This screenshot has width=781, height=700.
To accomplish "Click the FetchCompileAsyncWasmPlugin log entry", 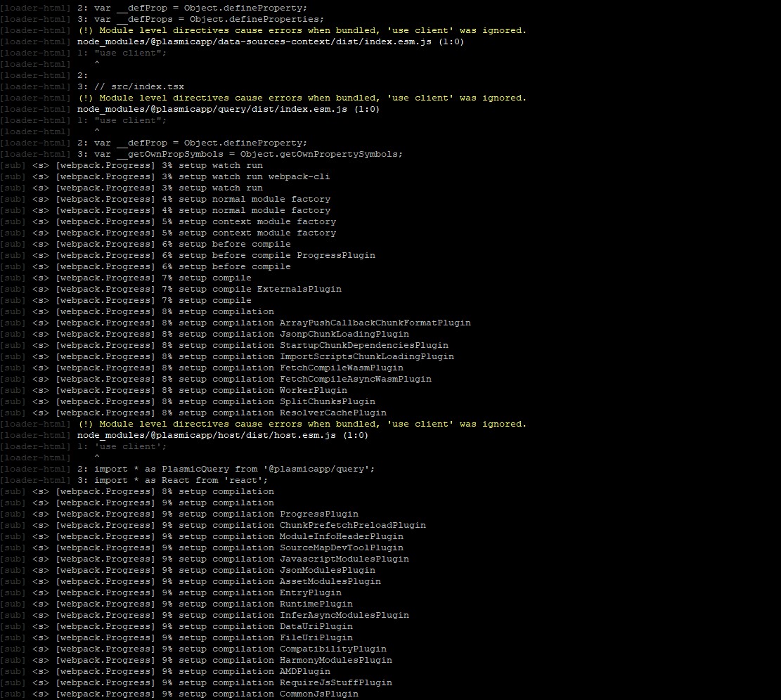I will 355,379.
